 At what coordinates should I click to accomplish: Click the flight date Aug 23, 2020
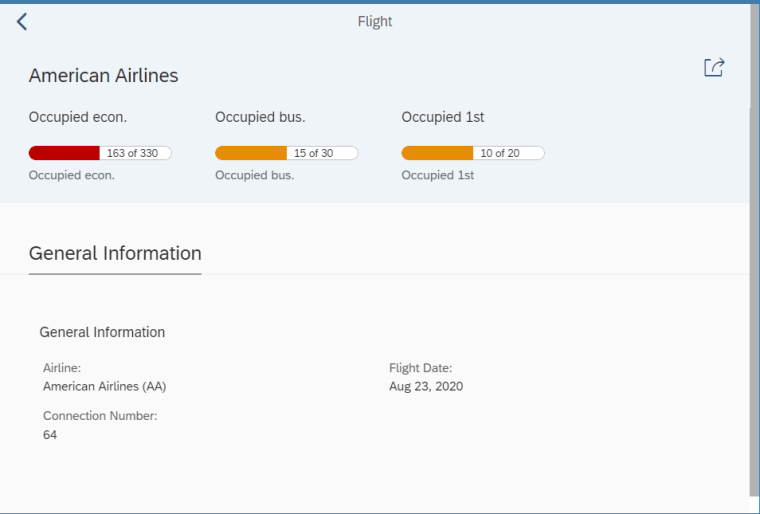tap(426, 386)
